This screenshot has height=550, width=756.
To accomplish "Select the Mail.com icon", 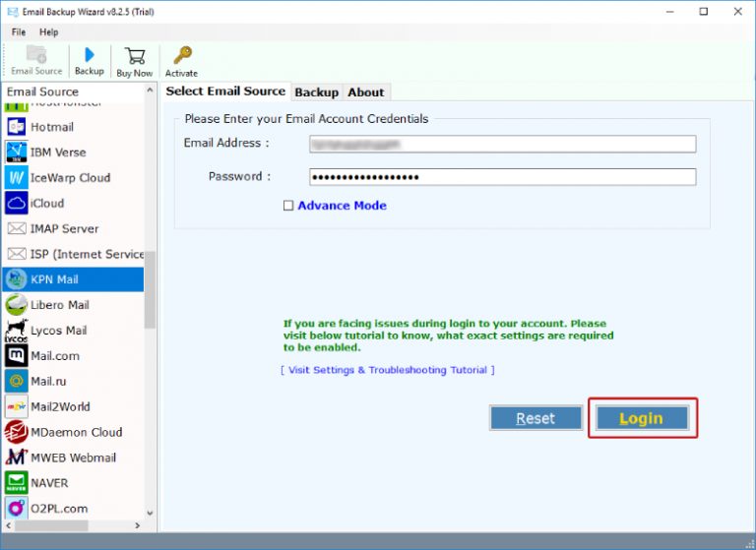I will coord(16,356).
